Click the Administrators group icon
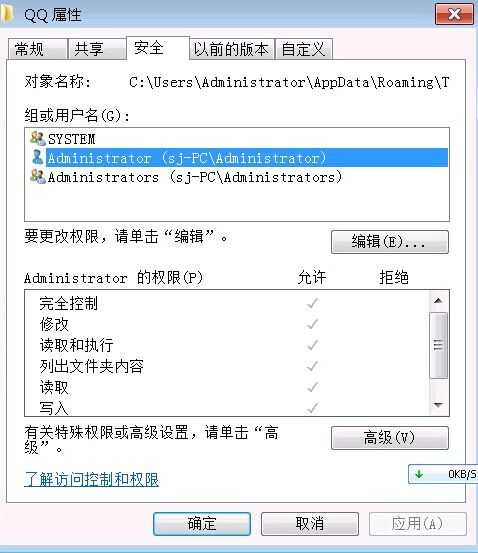Viewport: 478px width, 553px height. [38, 176]
